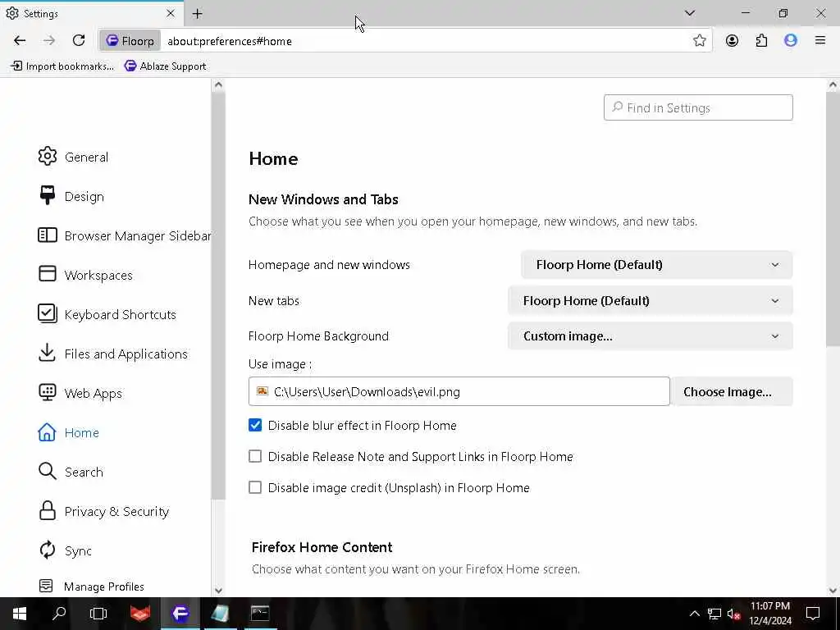Open the Workspaces settings category
Image resolution: width=840 pixels, height=630 pixels.
[x=98, y=275]
